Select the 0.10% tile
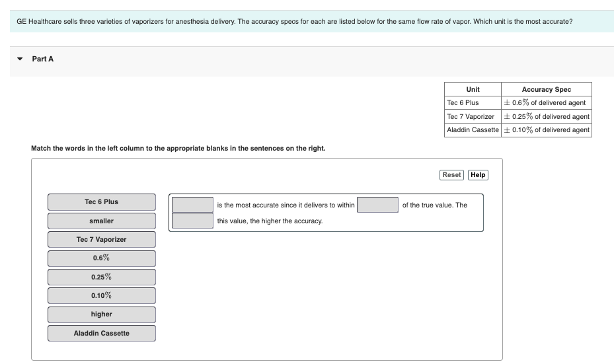 (x=101, y=295)
